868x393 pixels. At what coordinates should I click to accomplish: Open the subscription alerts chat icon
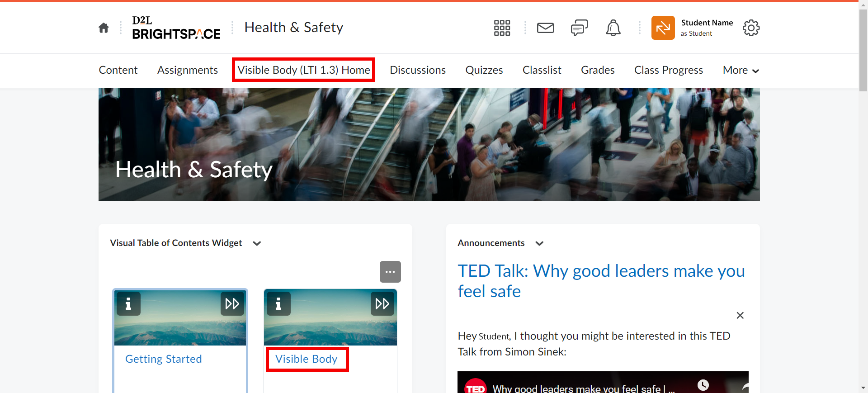[x=579, y=28]
